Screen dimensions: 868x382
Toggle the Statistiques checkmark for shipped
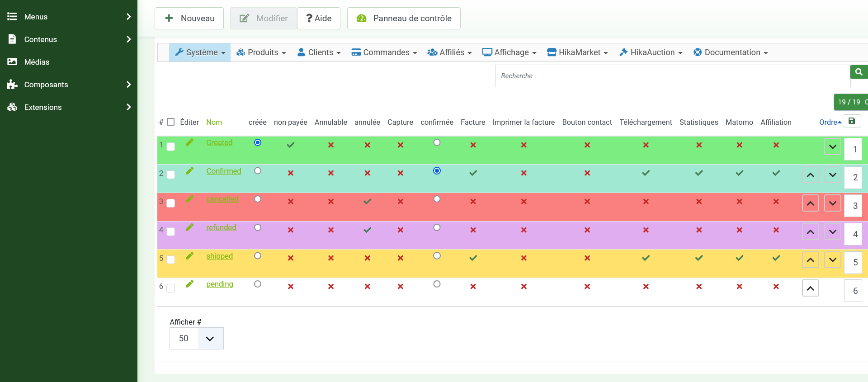point(699,258)
